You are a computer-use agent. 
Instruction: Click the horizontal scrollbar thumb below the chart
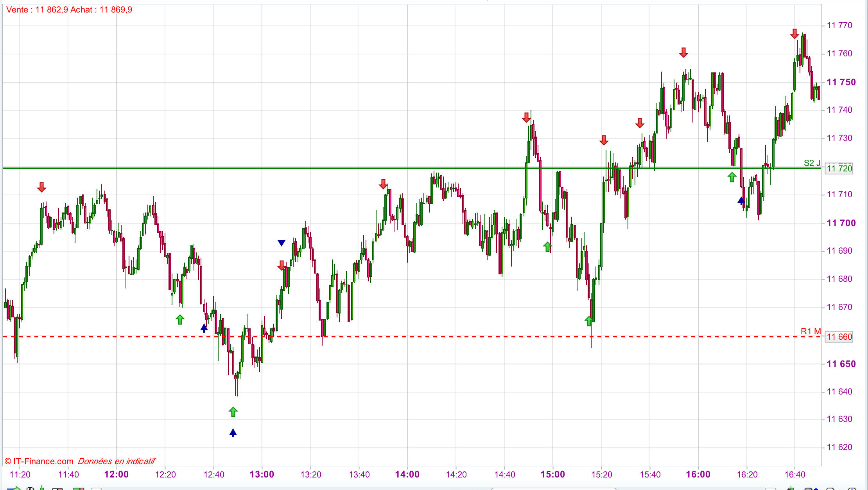553,488
